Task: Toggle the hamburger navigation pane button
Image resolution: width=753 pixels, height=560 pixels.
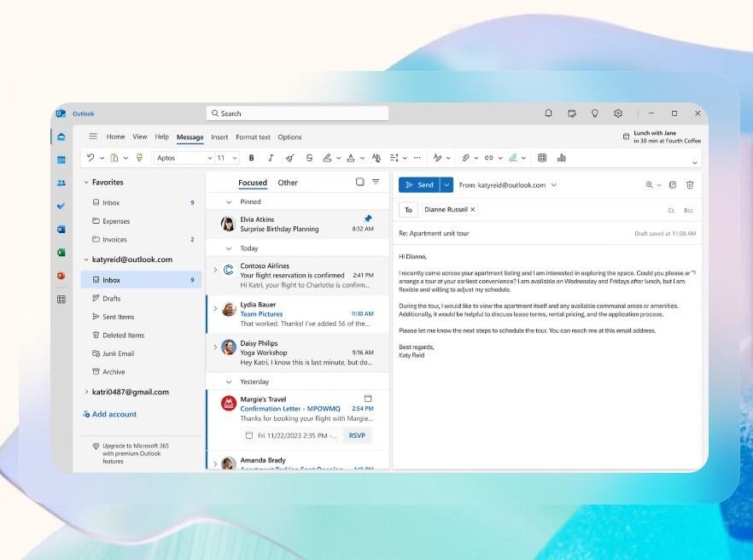Action: (93, 137)
